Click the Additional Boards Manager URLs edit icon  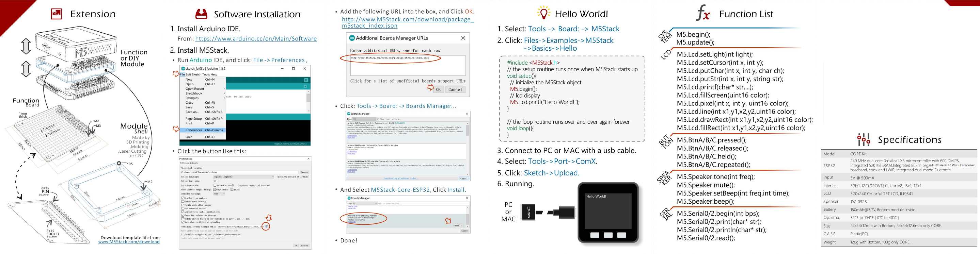(267, 227)
